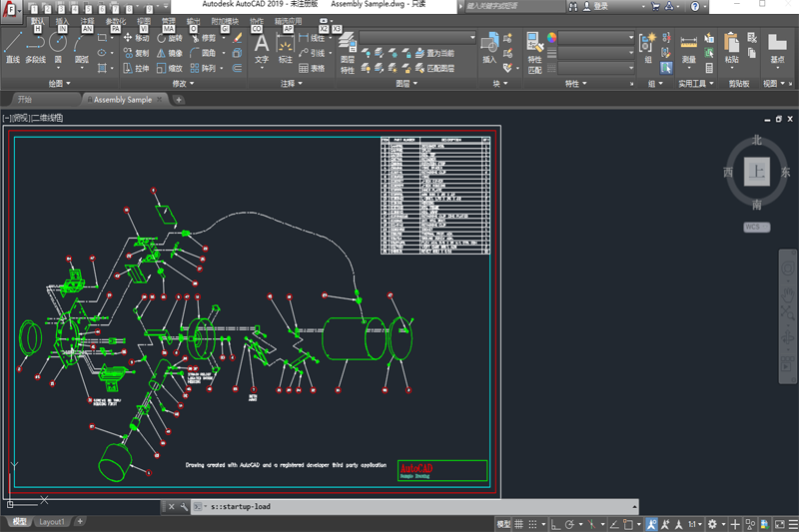Click the 插入 (Insert block) icon
This screenshot has width=799, height=532.
[x=489, y=48]
